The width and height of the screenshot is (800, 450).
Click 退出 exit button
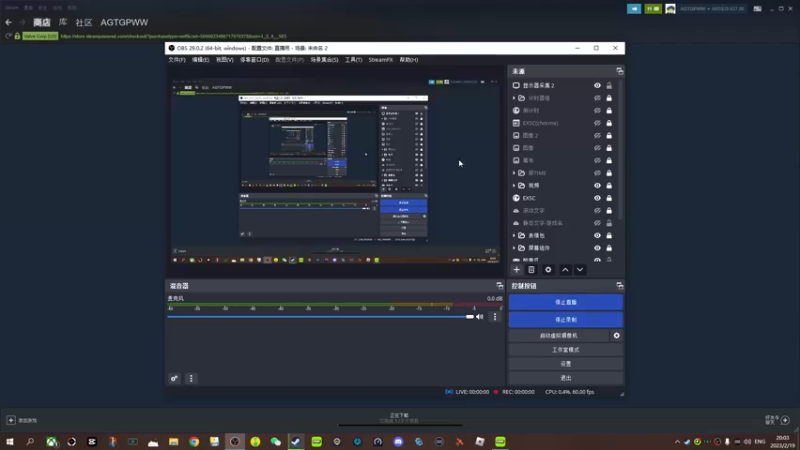pos(566,378)
